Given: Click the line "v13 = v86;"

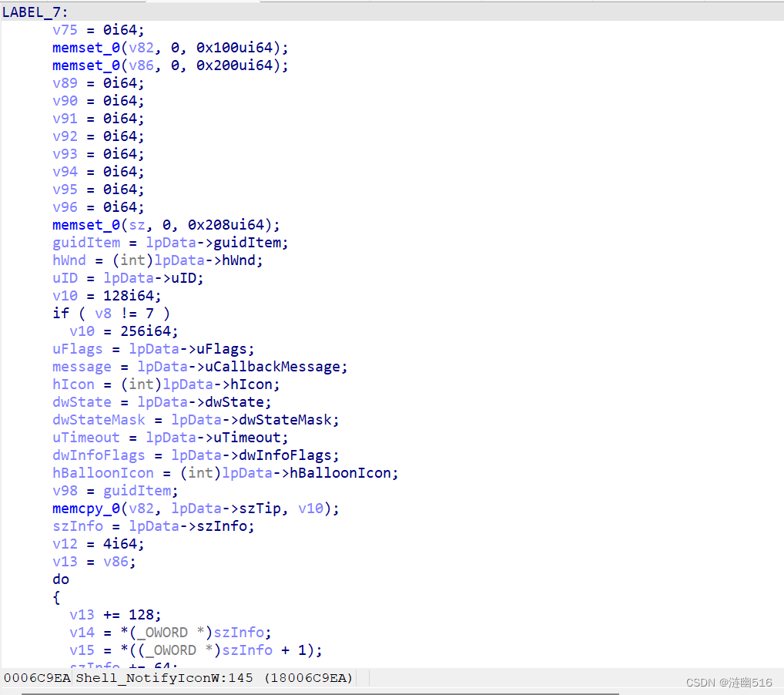Looking at the screenshot, I should coord(94,562).
